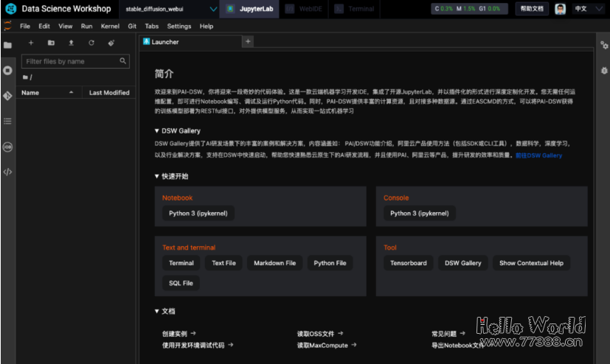Switch to the WebIDE tab

coord(303,9)
